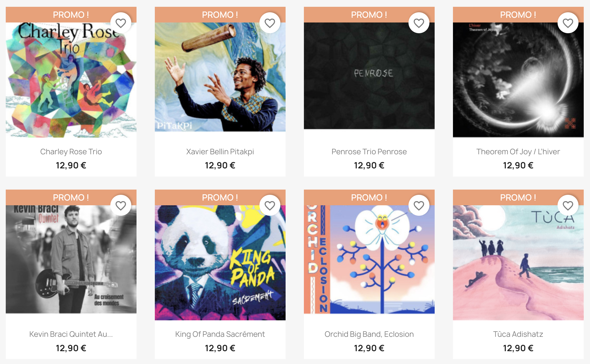
Task: Open Charley Rose Trio album cover
Action: (71, 80)
